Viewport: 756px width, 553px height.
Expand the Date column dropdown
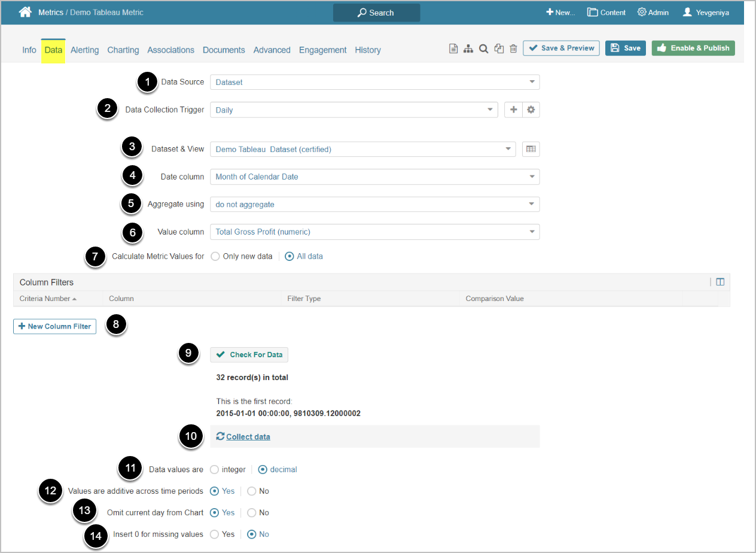coord(375,177)
